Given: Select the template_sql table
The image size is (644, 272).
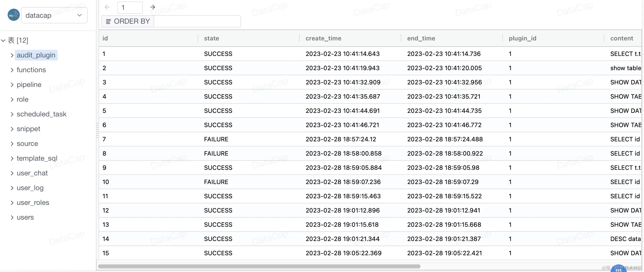Looking at the screenshot, I should pos(37,158).
